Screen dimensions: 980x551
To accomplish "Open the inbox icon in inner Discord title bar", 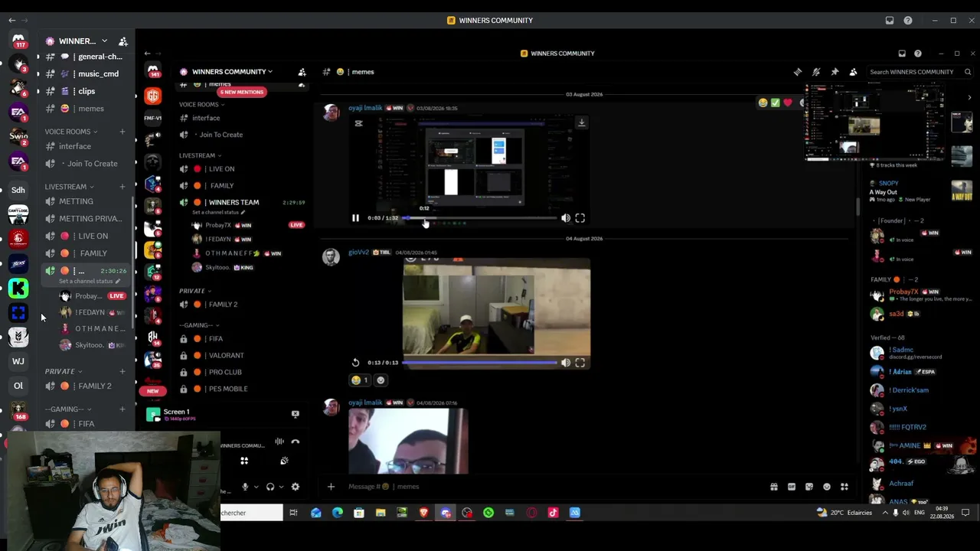I will tap(902, 54).
